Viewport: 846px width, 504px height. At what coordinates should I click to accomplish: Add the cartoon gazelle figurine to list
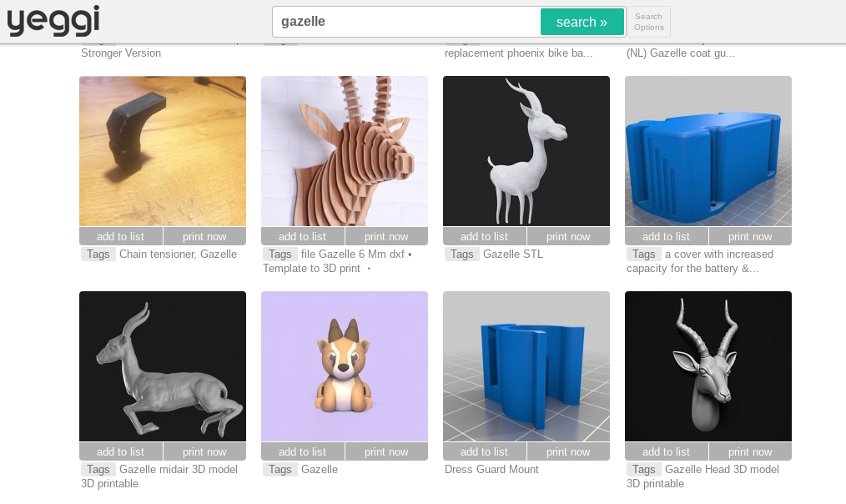click(302, 451)
